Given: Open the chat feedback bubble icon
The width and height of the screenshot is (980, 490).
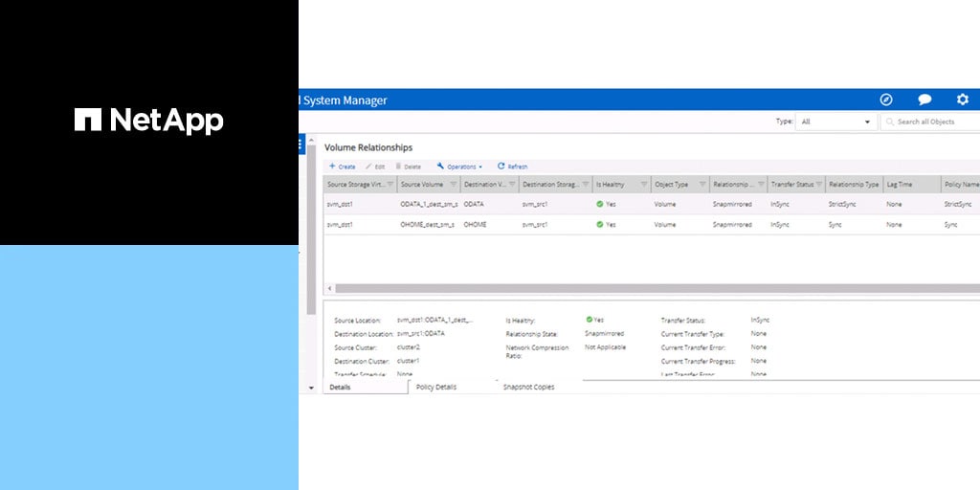Looking at the screenshot, I should pyautogui.click(x=924, y=100).
